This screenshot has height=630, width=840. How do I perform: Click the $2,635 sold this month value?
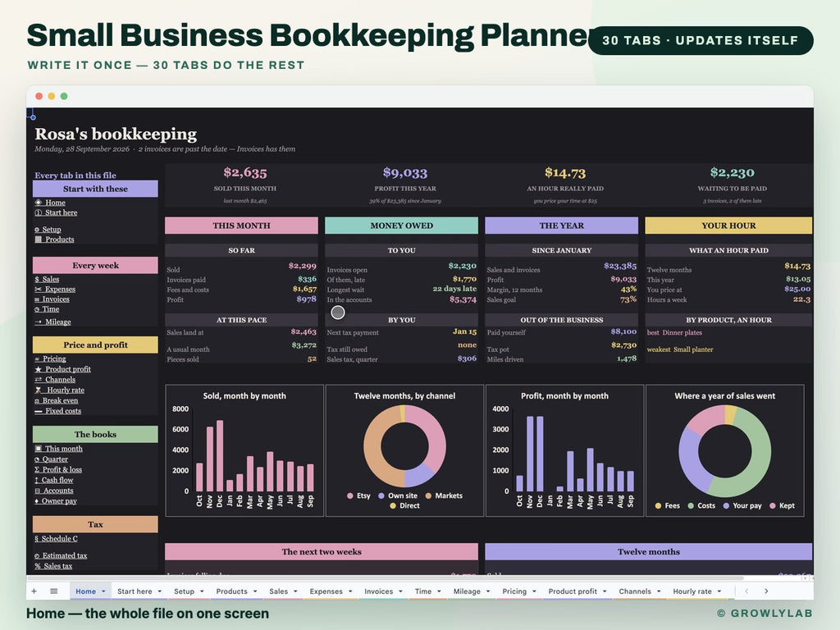[x=244, y=172]
